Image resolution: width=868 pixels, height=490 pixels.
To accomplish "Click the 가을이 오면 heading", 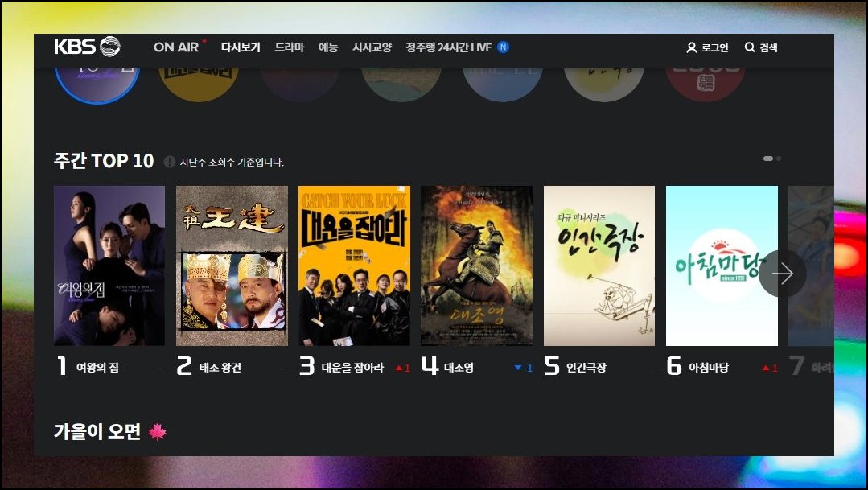I will (x=97, y=431).
